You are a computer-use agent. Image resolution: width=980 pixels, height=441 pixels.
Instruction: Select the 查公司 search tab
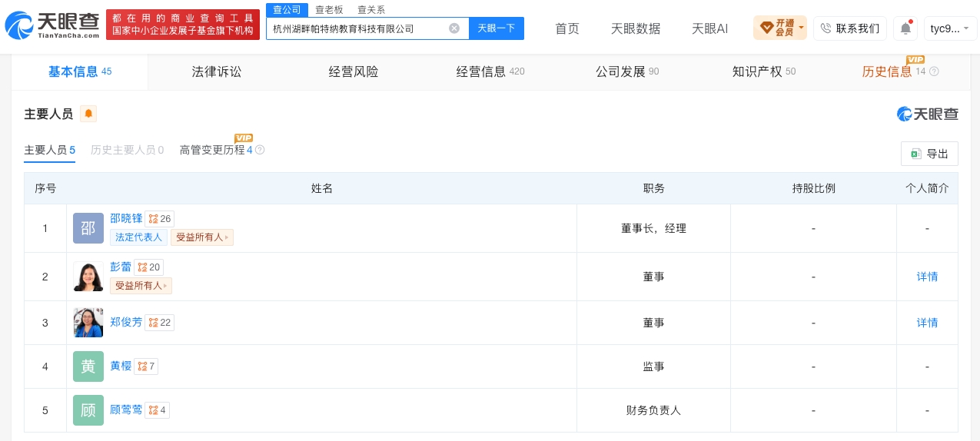point(287,10)
